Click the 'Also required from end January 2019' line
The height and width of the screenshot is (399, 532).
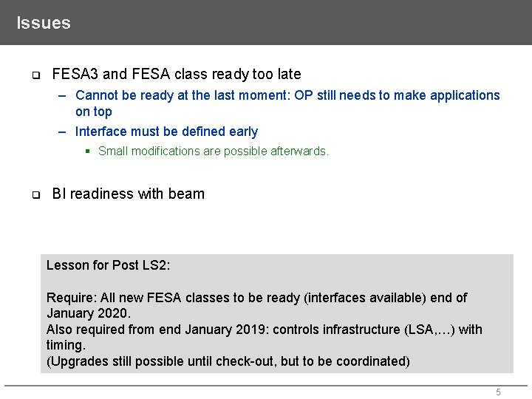(264, 329)
